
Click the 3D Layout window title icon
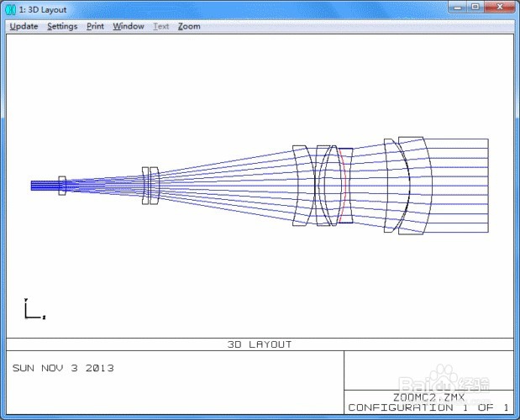(11, 9)
